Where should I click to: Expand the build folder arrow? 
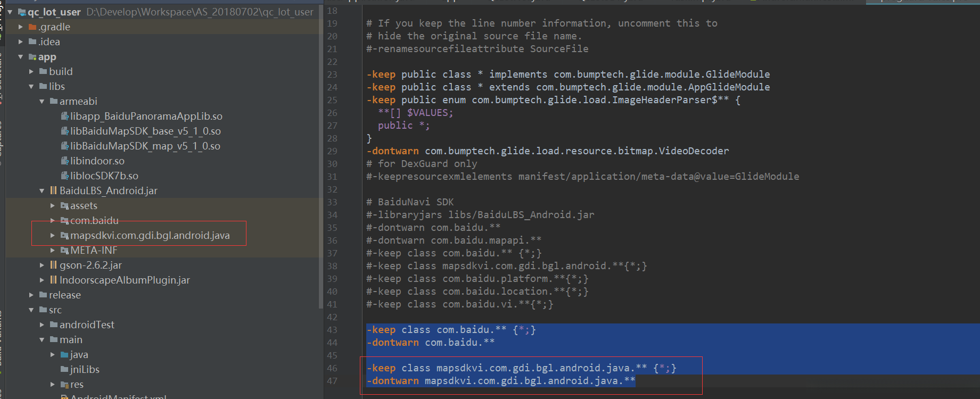pyautogui.click(x=31, y=71)
